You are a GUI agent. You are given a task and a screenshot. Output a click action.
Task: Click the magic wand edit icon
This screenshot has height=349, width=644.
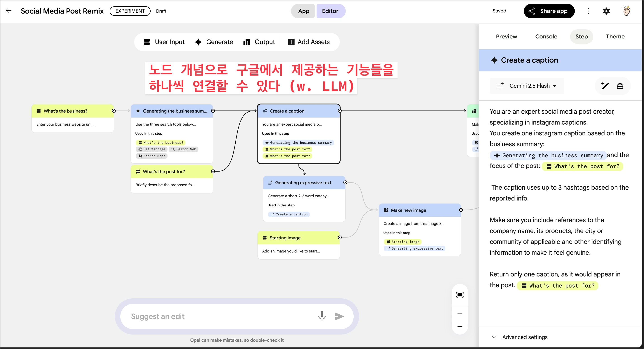click(605, 86)
